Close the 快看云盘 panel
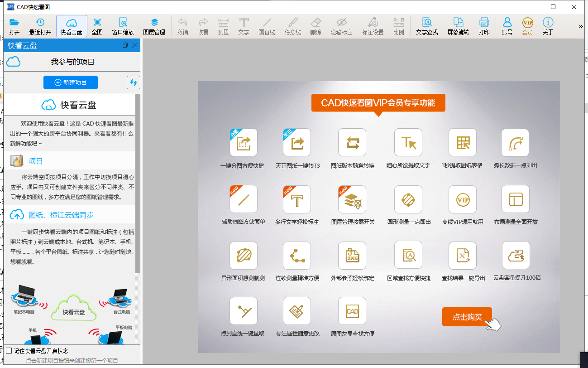The image size is (588, 368). (134, 45)
